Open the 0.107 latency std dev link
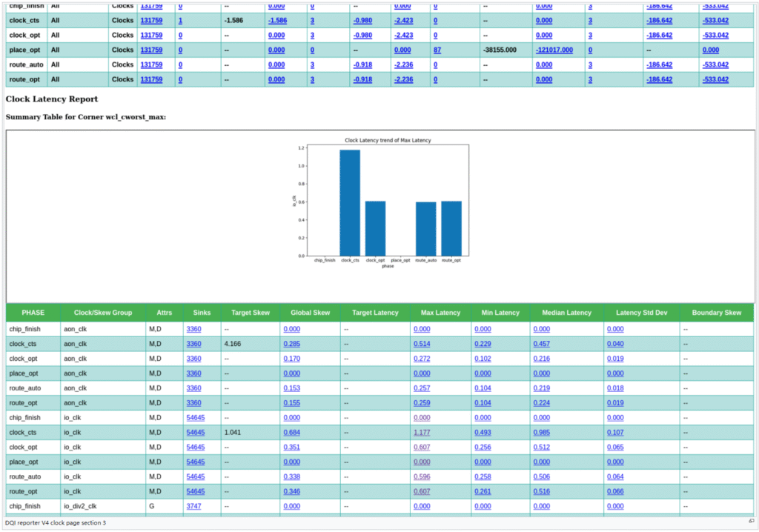 click(x=615, y=432)
